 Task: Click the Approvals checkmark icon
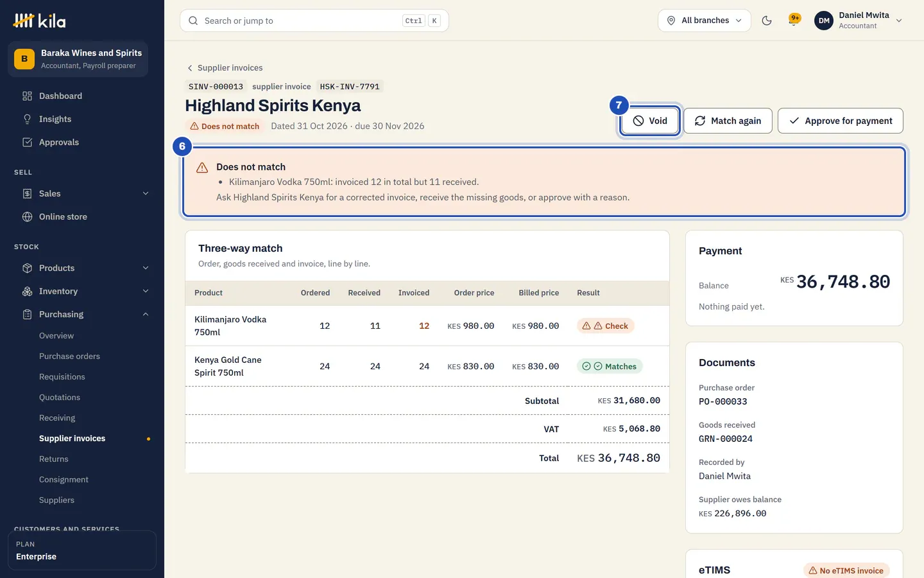pos(27,143)
